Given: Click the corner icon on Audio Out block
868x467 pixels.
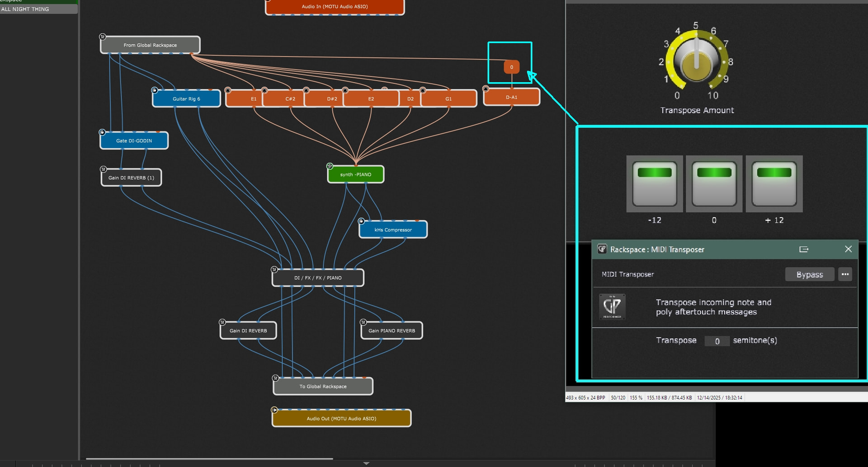Looking at the screenshot, I should point(274,410).
